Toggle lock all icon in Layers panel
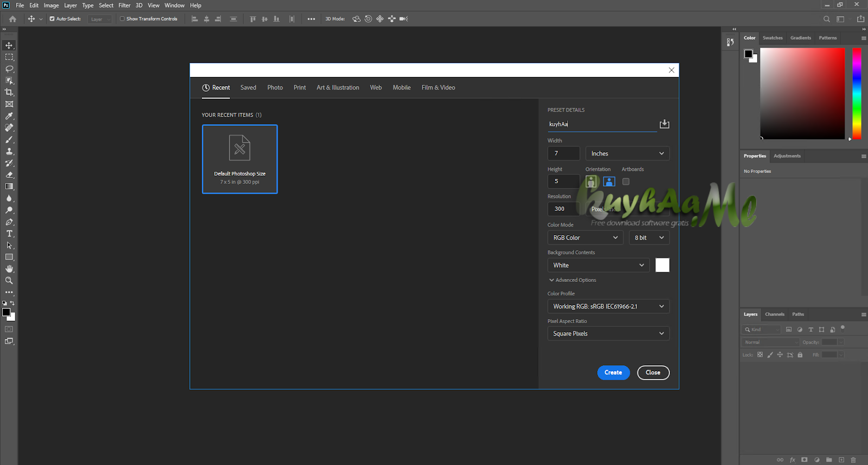The width and height of the screenshot is (868, 465). pos(800,355)
